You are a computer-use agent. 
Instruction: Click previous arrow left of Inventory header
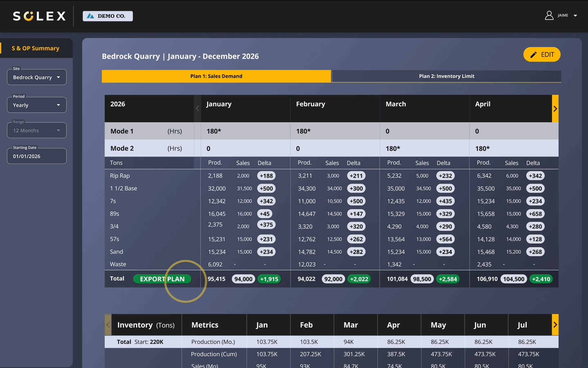click(x=108, y=325)
